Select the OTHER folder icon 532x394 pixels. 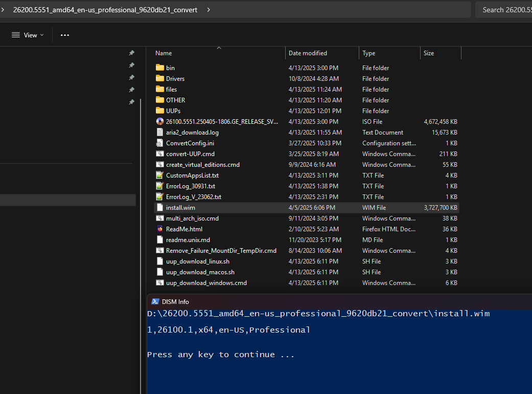(160, 100)
